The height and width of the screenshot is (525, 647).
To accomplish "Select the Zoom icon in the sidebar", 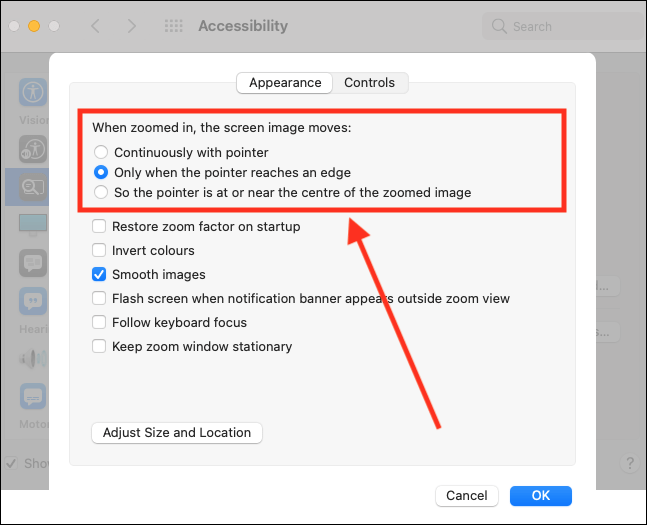I will [33, 186].
